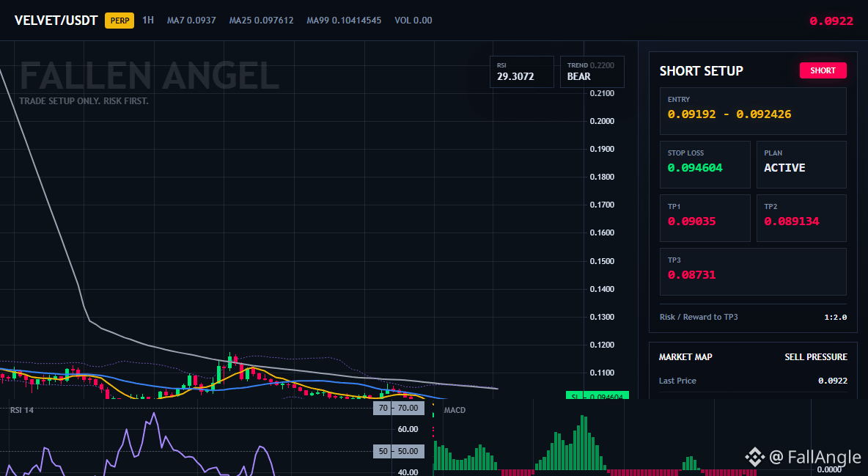The width and height of the screenshot is (868, 476).
Task: Click the SHORT SETUP heading
Action: (702, 71)
